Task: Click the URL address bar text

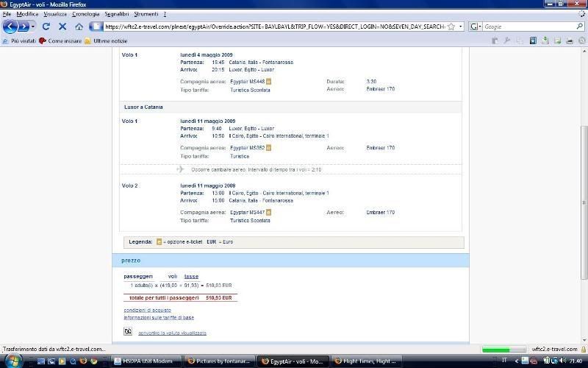Action: pyautogui.click(x=274, y=26)
